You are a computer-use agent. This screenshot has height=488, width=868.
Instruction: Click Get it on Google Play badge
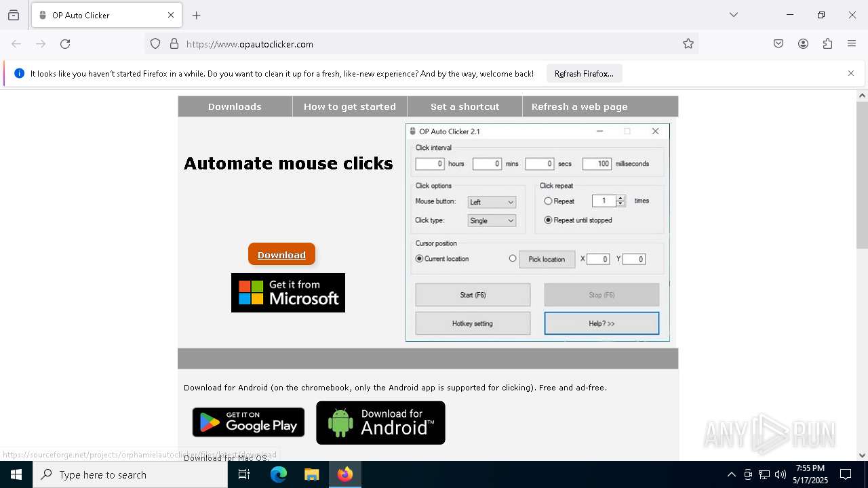click(x=248, y=422)
